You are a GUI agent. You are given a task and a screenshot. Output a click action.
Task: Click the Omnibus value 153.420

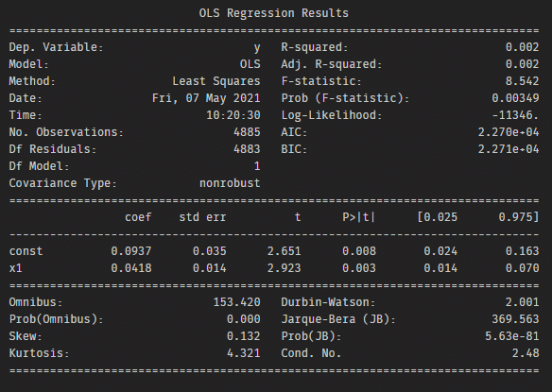coord(236,302)
